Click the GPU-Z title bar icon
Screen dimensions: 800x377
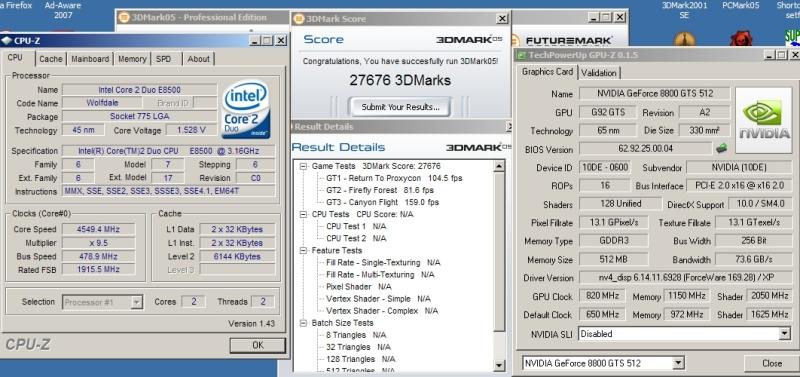(x=521, y=55)
